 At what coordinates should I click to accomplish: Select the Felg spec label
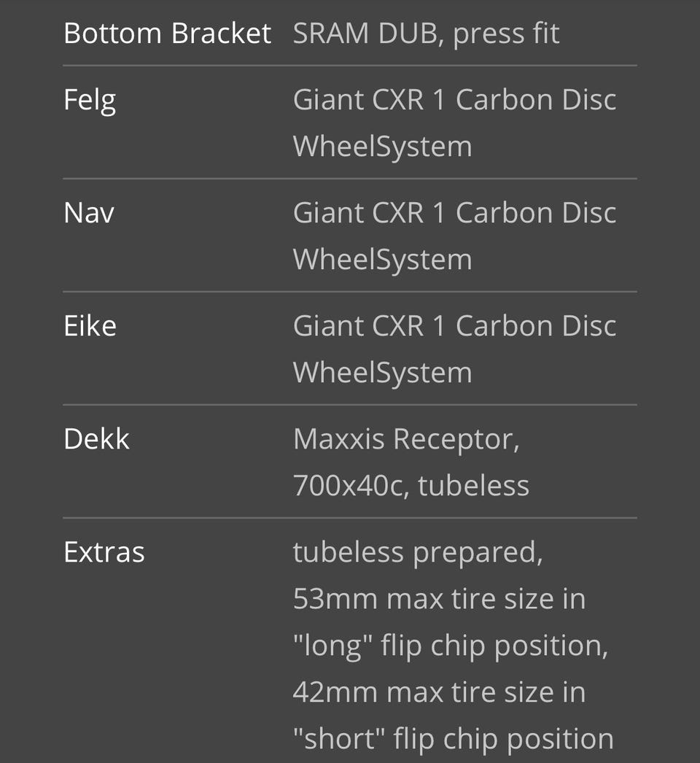click(90, 101)
